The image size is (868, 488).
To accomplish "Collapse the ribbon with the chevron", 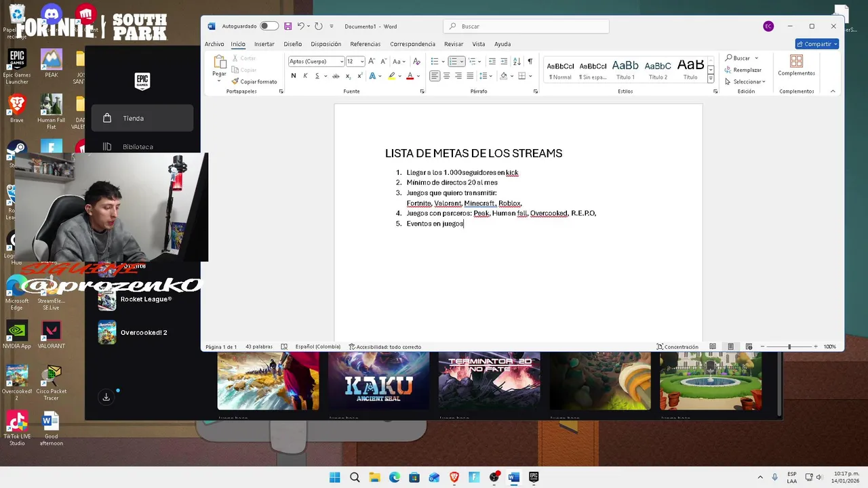I will coord(833,91).
